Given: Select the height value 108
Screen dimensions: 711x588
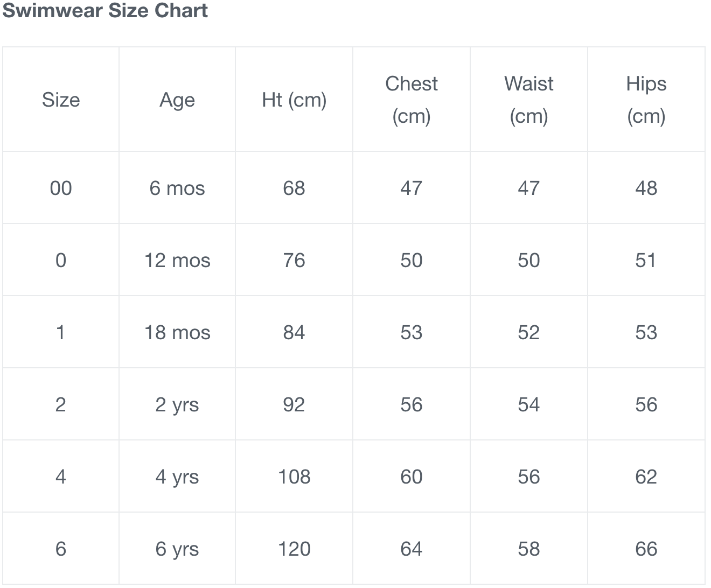Looking at the screenshot, I should (x=294, y=477).
